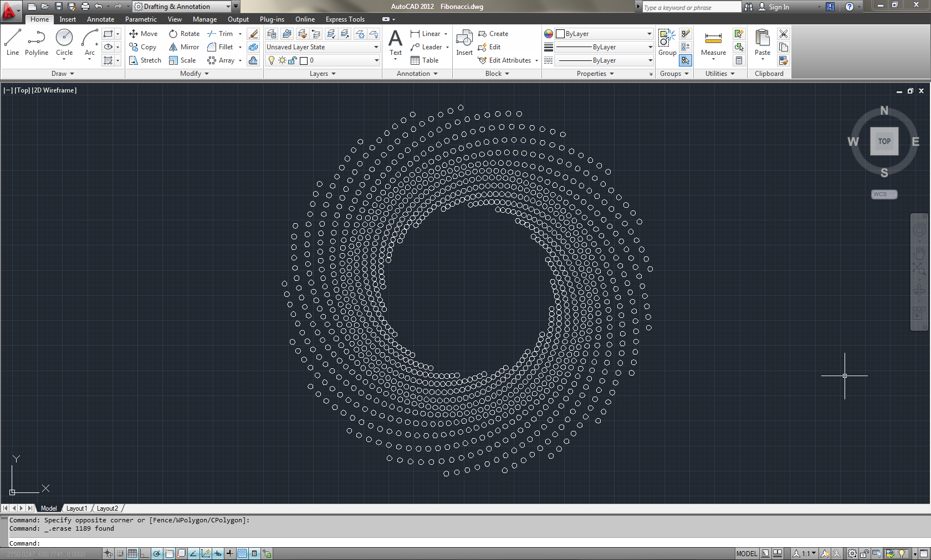Switch to the Parametric ribbon tab
This screenshot has width=931, height=560.
pos(141,19)
